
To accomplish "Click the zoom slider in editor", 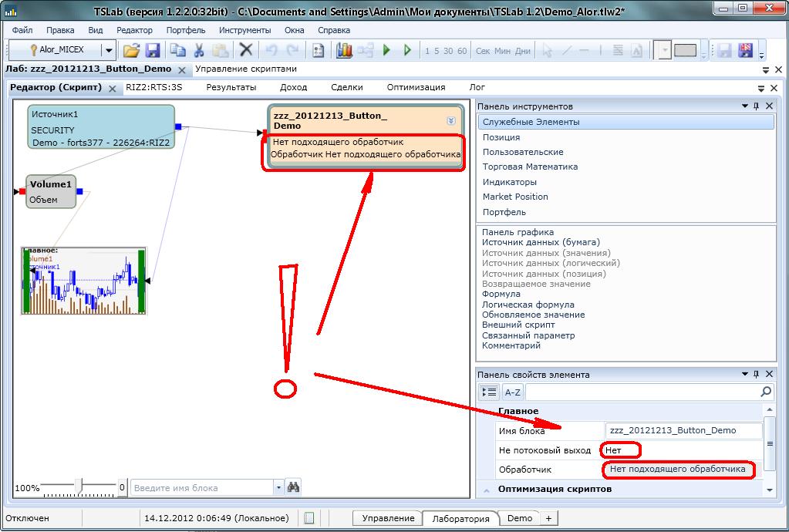I will [78, 487].
